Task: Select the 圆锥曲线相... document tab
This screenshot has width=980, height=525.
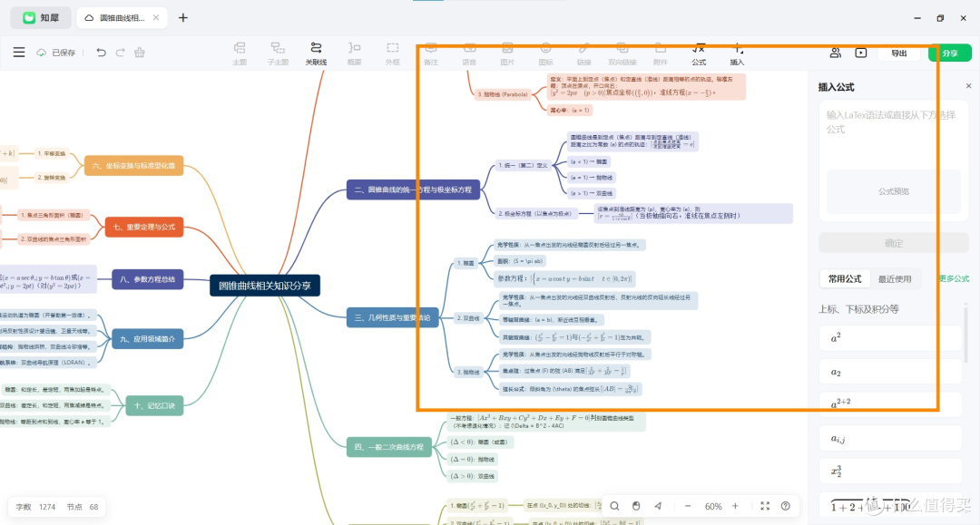Action: (x=122, y=18)
